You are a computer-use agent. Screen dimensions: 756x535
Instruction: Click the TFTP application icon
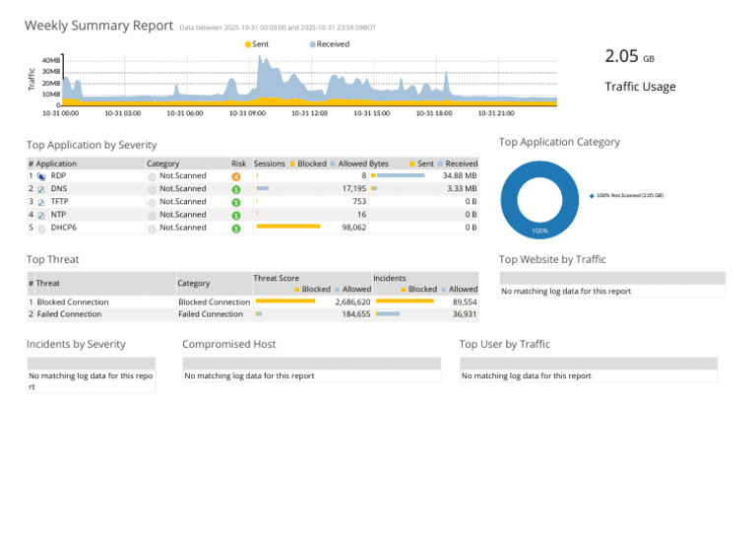[41, 203]
